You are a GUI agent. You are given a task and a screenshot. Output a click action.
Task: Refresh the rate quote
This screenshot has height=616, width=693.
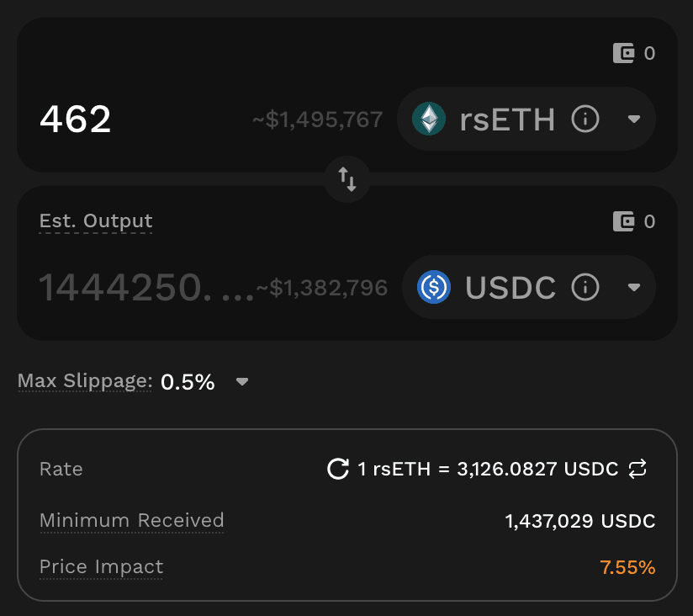pyautogui.click(x=338, y=469)
